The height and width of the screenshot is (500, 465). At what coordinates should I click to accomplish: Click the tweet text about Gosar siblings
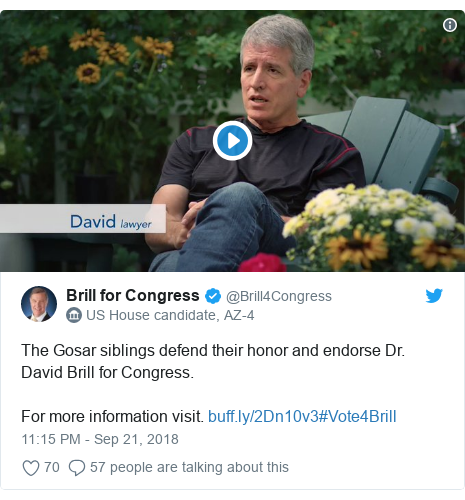pos(213,362)
